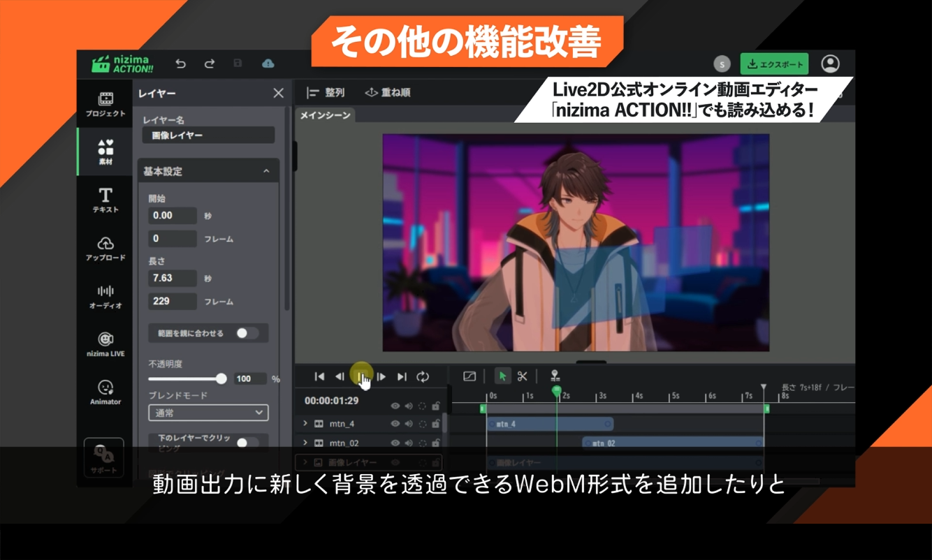Click the 不透明度 opacity slider handle
Image resolution: width=932 pixels, height=560 pixels.
tap(221, 378)
